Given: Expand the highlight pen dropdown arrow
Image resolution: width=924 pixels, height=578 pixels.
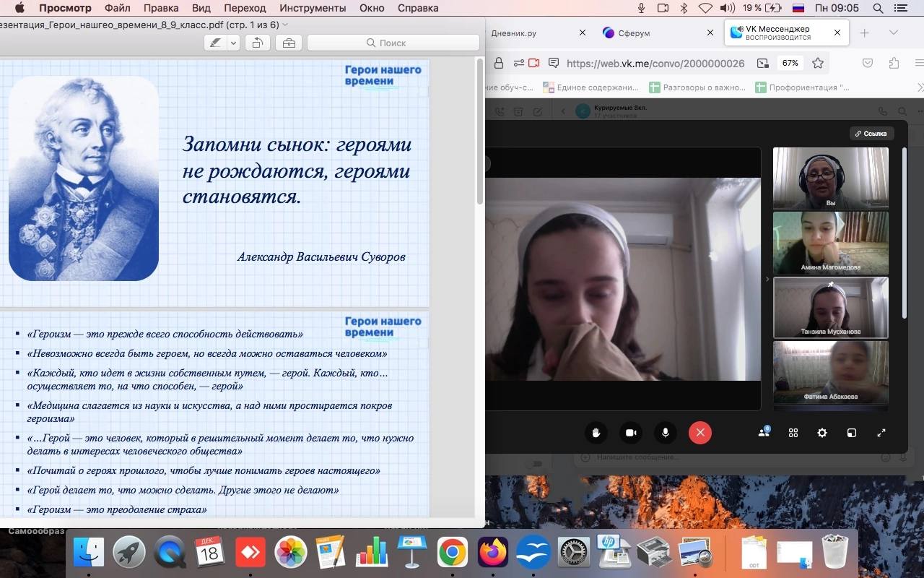Looking at the screenshot, I should [233, 43].
